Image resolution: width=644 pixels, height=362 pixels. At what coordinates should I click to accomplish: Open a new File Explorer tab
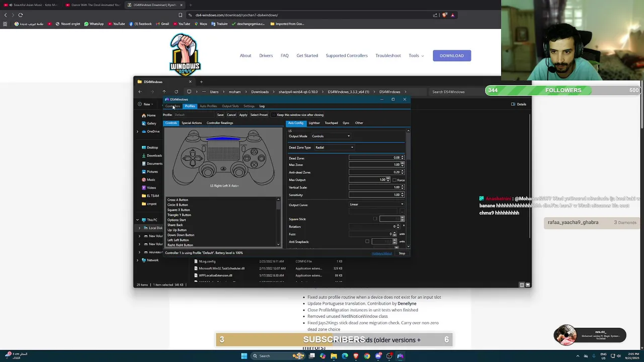coord(201,81)
